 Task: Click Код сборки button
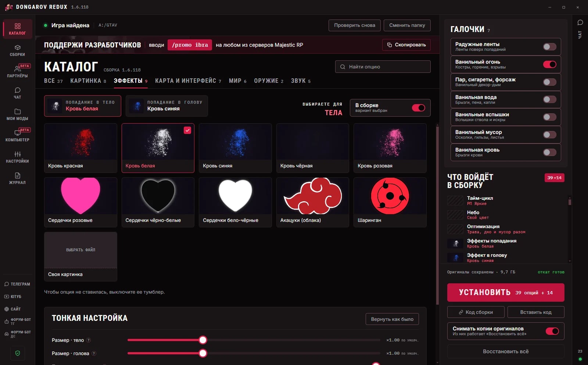[x=476, y=312]
